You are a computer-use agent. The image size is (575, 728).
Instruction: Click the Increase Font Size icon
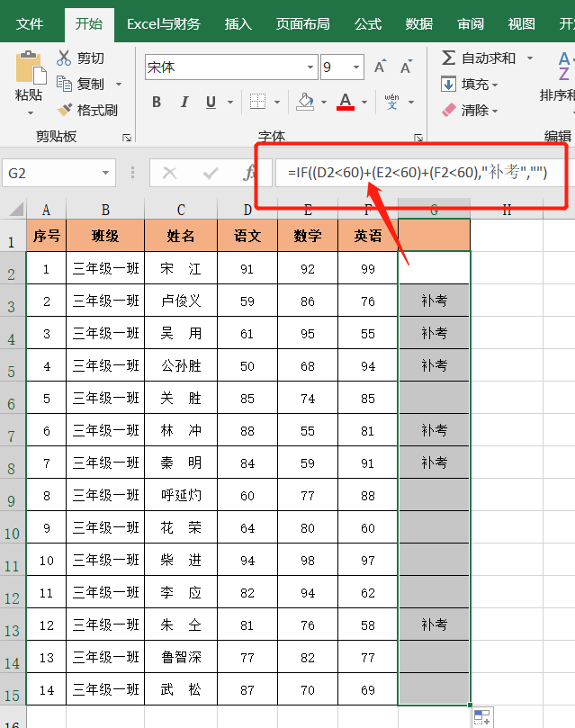click(x=380, y=67)
